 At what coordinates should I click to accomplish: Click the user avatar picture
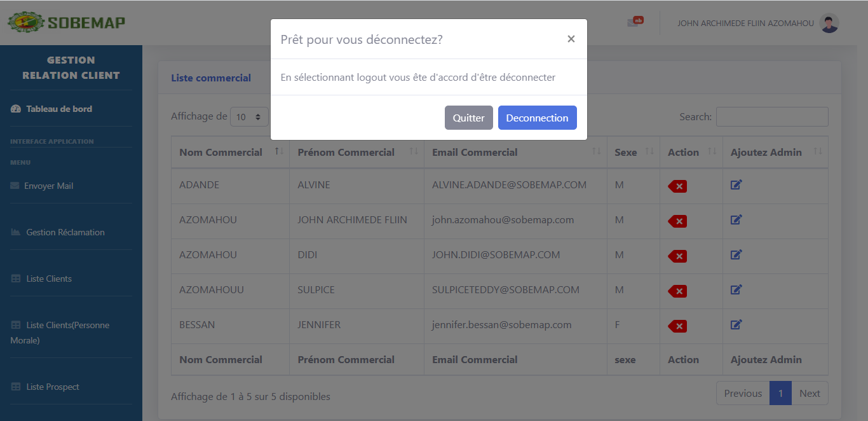pyautogui.click(x=829, y=24)
